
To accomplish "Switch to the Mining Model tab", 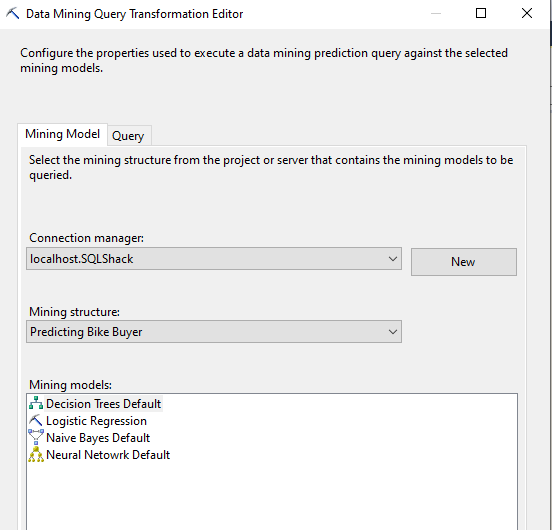I will pyautogui.click(x=62, y=134).
